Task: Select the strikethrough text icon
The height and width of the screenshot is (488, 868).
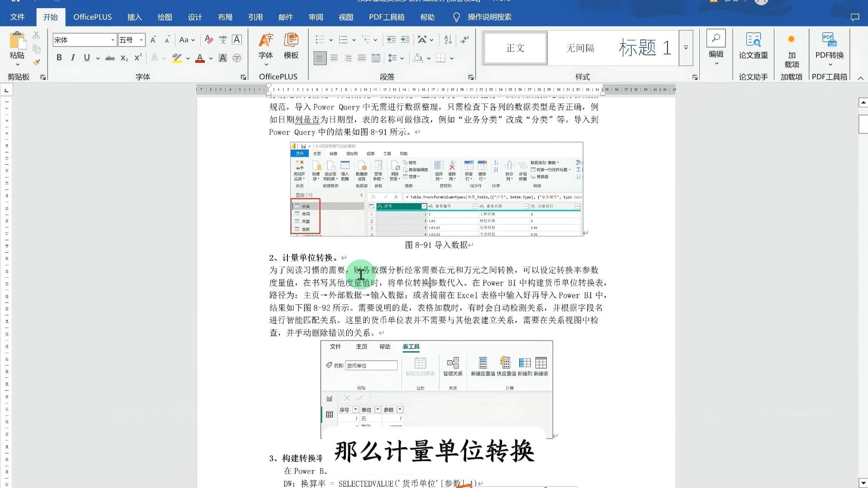Action: 110,57
